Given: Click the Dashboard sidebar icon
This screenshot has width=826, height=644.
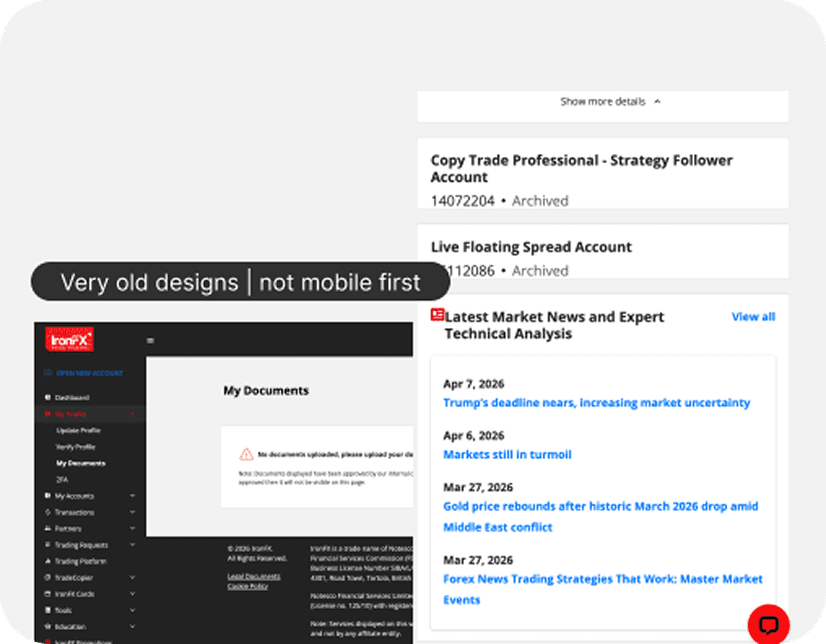Looking at the screenshot, I should pos(48,397).
